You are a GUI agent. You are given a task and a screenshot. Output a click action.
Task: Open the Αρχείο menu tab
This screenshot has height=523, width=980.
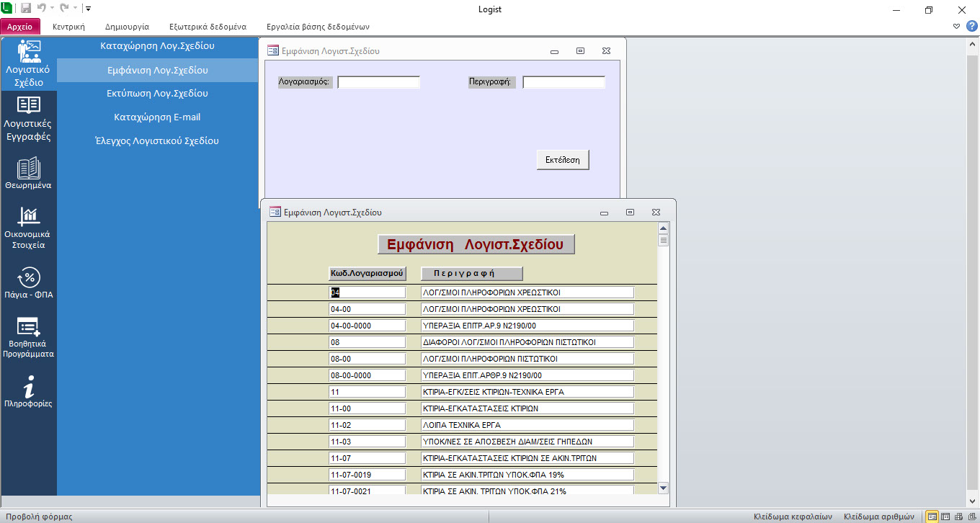(x=20, y=27)
